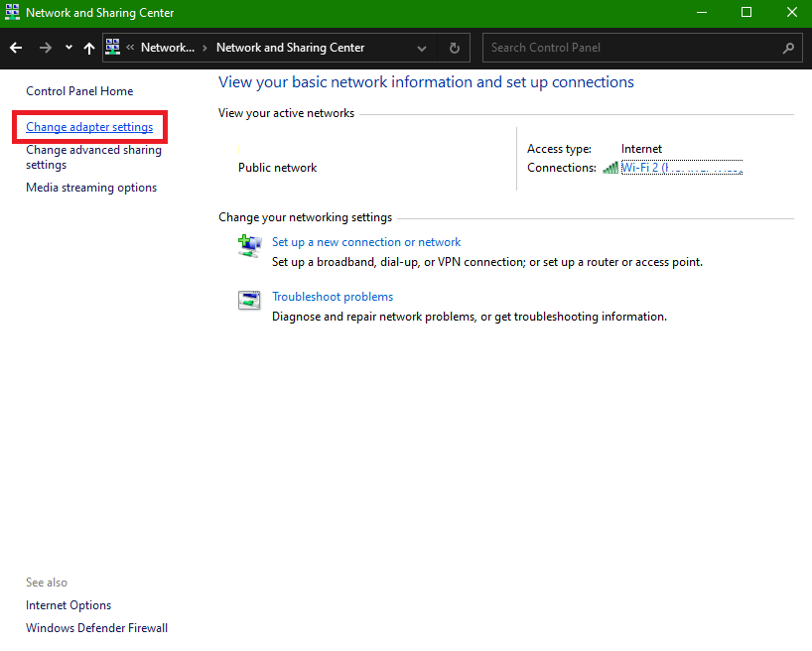This screenshot has width=812, height=651.
Task: Click the refresh address bar icon
Action: click(454, 47)
